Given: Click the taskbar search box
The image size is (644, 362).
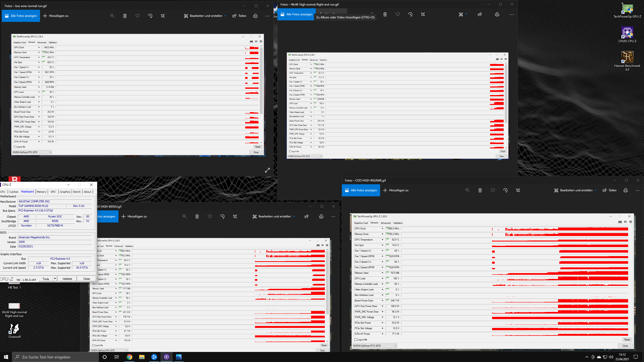Looking at the screenshot, I should click(x=55, y=357).
